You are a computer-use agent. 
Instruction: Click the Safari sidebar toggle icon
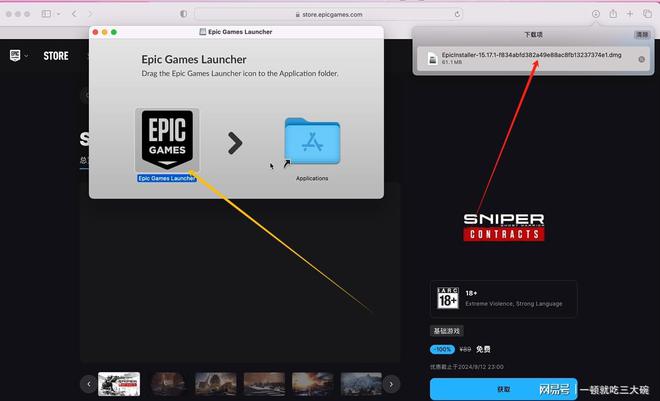[46, 14]
